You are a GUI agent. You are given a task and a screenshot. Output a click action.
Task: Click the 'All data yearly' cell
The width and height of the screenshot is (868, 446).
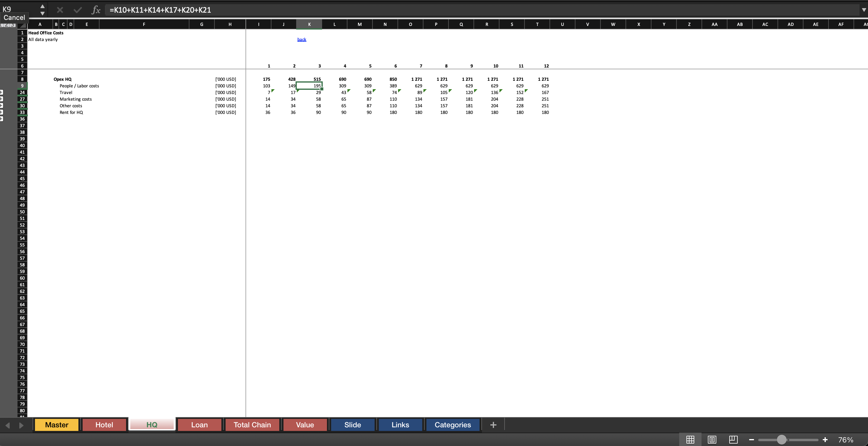coord(43,39)
